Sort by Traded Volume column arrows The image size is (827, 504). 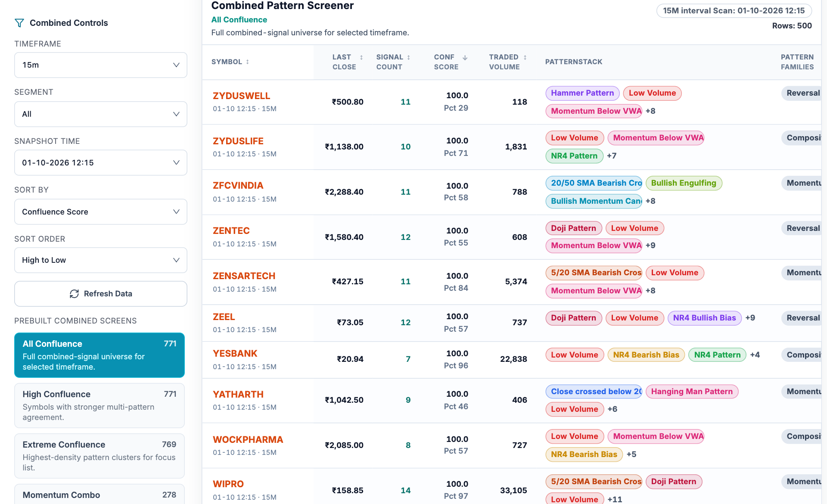point(525,57)
